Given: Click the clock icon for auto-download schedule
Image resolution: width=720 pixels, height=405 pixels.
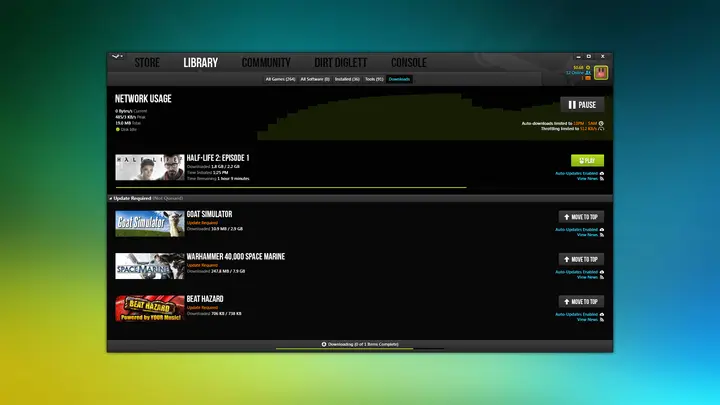Looking at the screenshot, I should [x=601, y=124].
